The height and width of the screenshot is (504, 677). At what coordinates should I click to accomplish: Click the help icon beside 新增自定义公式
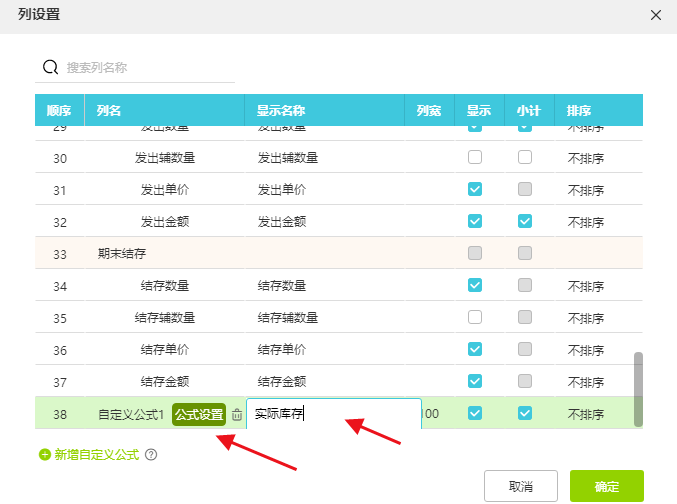[x=151, y=454]
